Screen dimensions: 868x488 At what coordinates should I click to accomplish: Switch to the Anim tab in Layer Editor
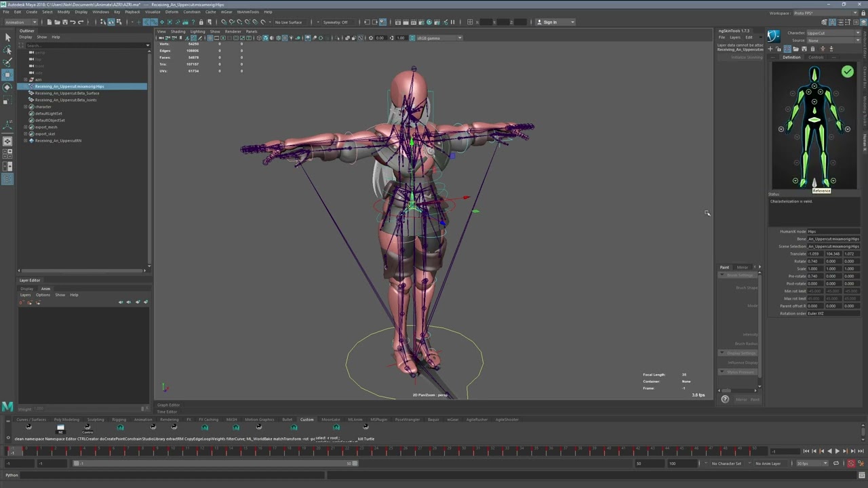point(45,289)
